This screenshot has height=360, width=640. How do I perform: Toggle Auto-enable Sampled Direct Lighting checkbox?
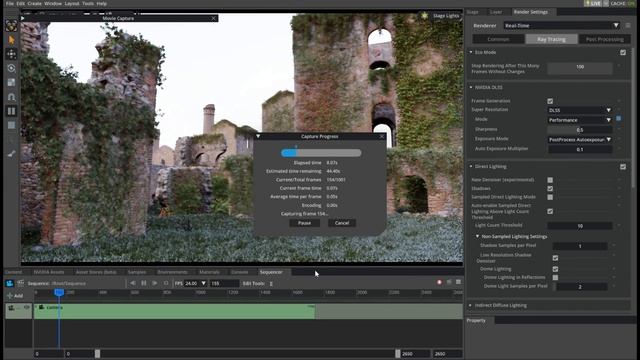coord(550,211)
